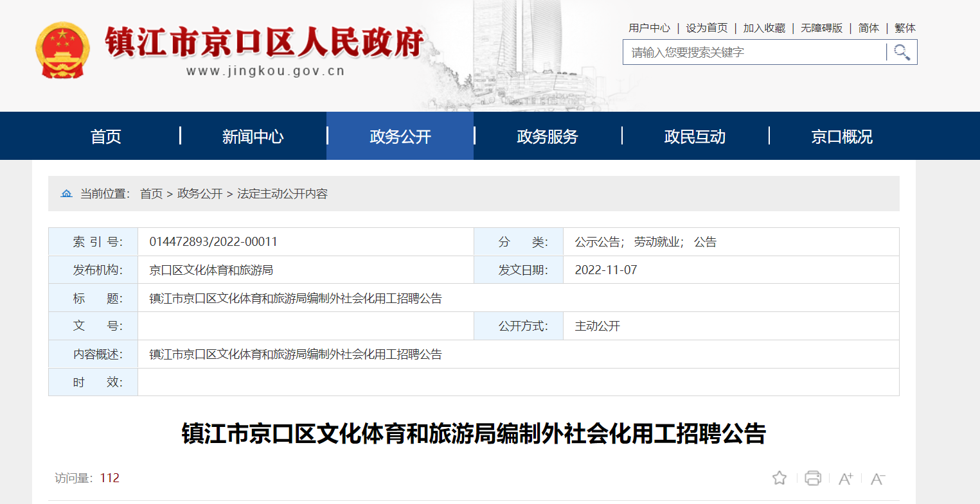Viewport: 980px width, 504px height.
Task: Click the home icon beside 当前位置
Action: coord(66,194)
